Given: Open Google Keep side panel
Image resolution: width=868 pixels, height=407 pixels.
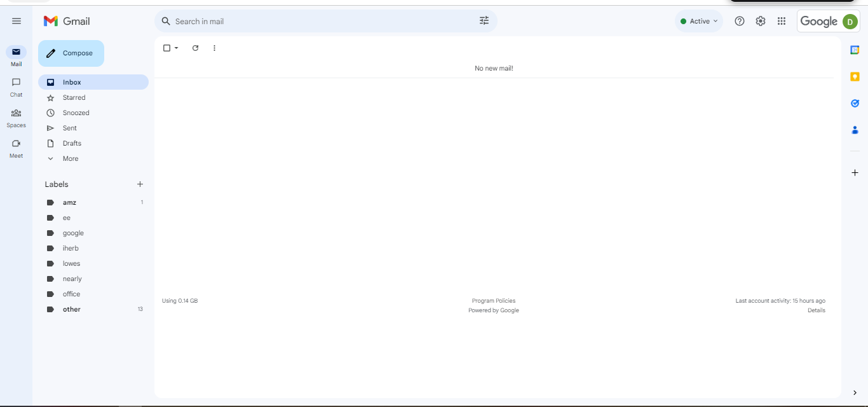Looking at the screenshot, I should point(855,77).
